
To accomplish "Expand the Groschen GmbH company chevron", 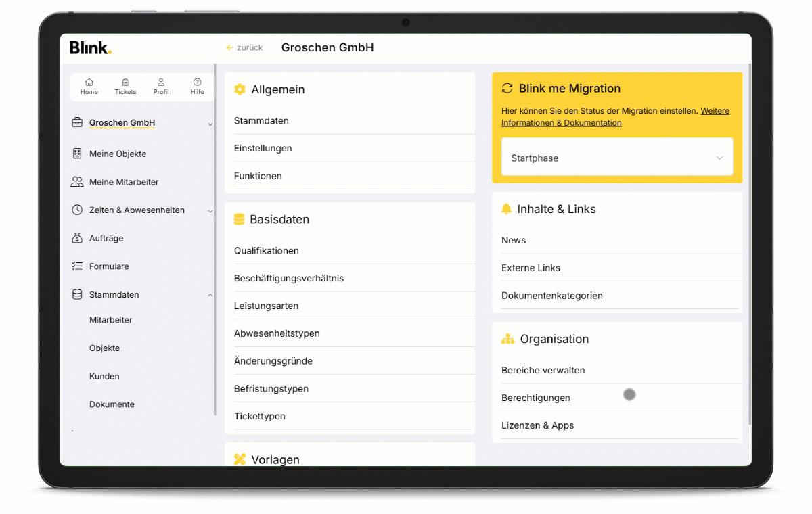I will pyautogui.click(x=210, y=124).
